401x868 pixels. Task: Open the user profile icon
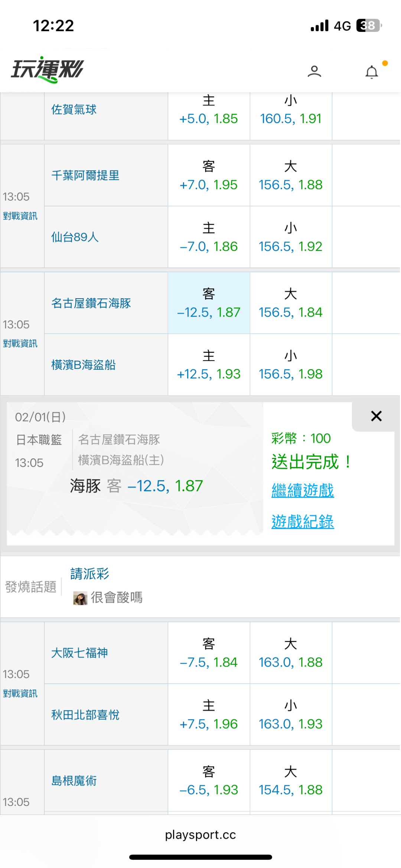click(x=314, y=71)
